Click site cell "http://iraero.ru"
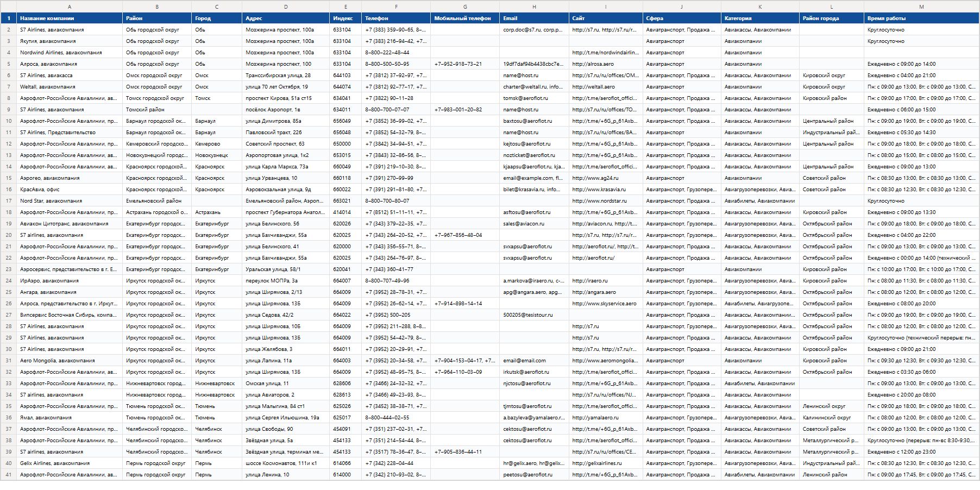 606,281
